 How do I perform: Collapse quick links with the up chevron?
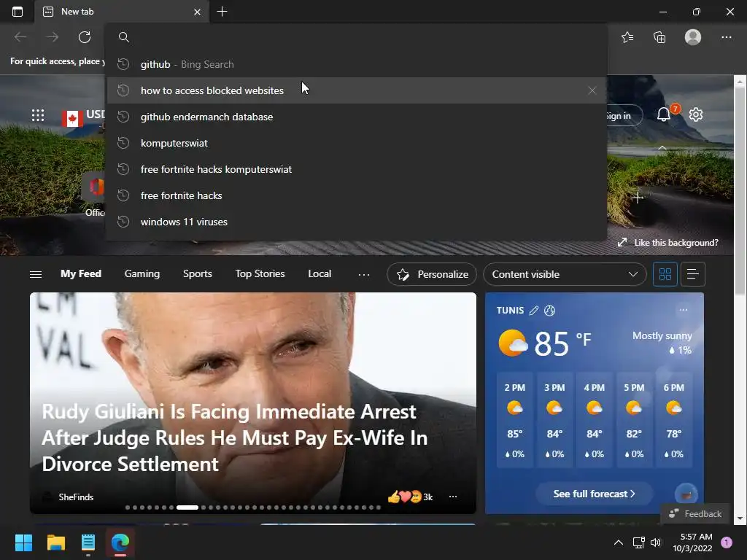click(x=662, y=149)
